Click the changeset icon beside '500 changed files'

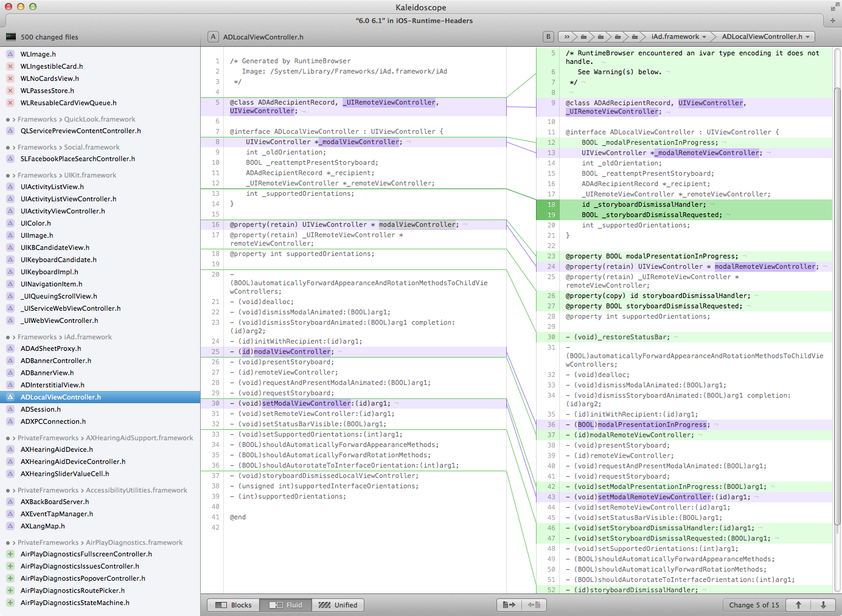coord(11,37)
